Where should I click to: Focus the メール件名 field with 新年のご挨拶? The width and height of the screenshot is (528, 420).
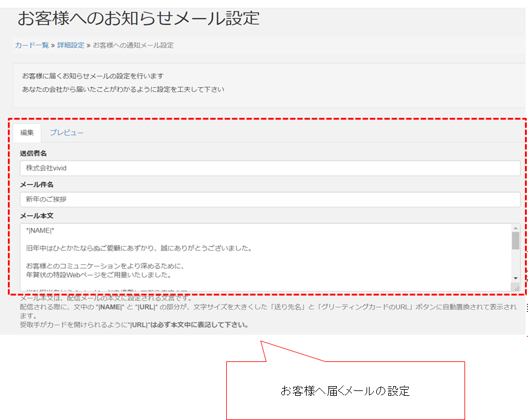point(269,199)
